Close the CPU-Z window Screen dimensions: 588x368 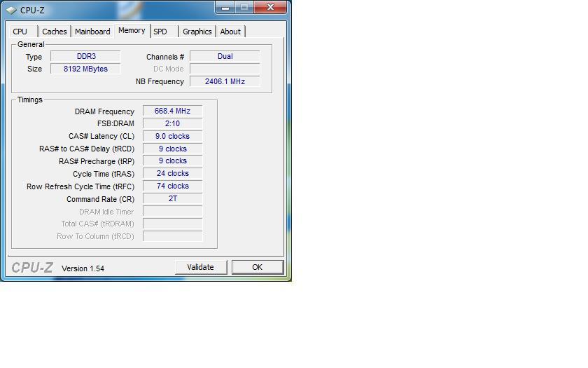270,8
